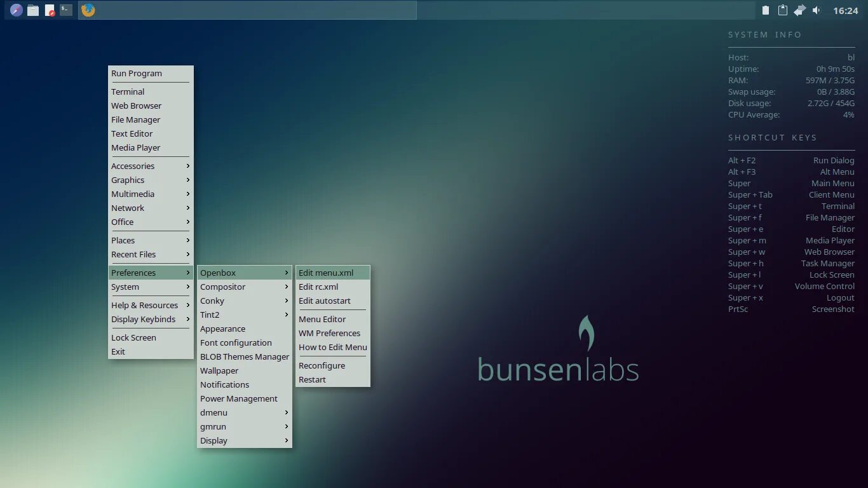Select Edit rc.xml in the Openbox submenu
The width and height of the screenshot is (868, 488).
click(x=333, y=287)
